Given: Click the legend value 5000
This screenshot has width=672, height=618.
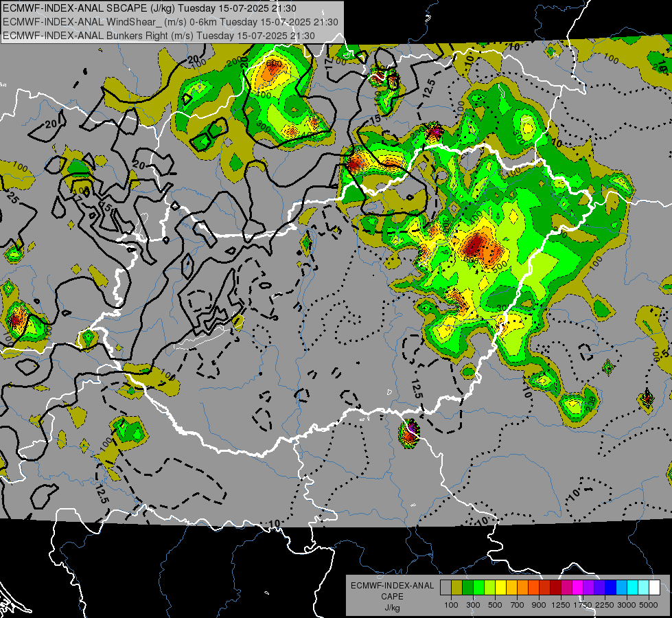Looking at the screenshot, I should click(649, 605).
